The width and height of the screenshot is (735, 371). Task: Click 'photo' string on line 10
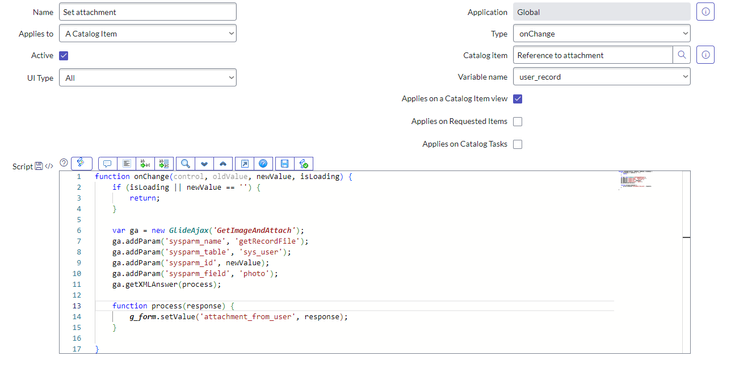point(256,273)
